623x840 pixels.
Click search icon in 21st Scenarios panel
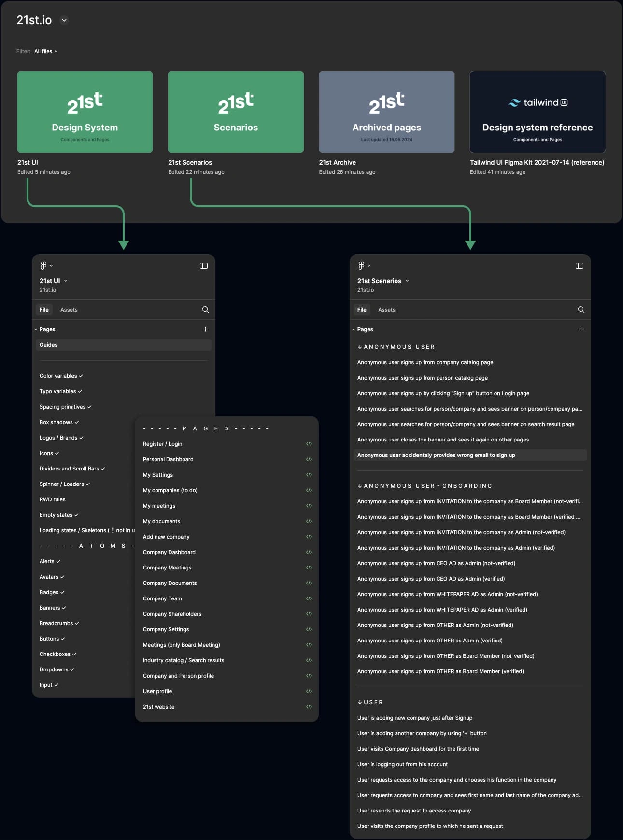[581, 310]
